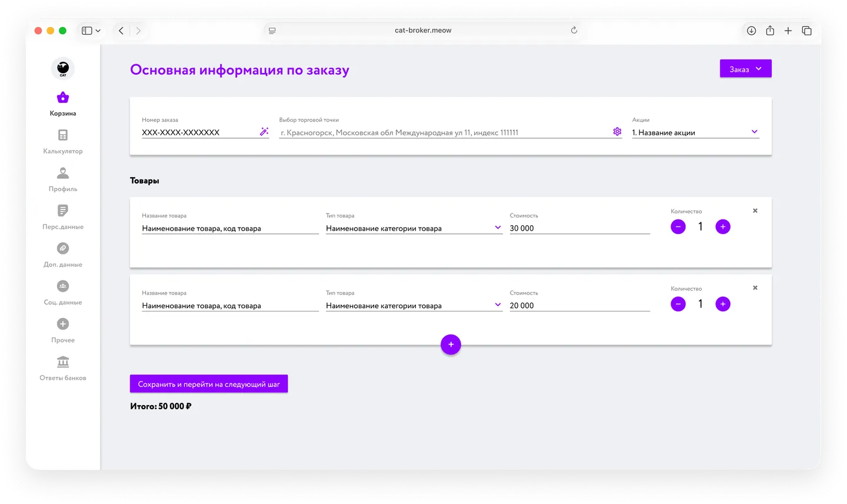Open the Калькулятор sidebar icon
847x504 pixels.
point(63,135)
